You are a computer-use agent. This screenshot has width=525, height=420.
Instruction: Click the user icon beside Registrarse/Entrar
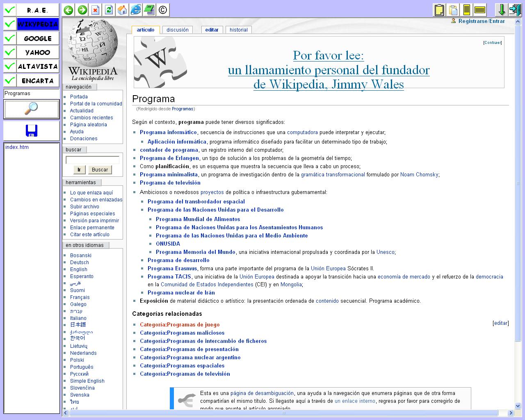click(453, 21)
